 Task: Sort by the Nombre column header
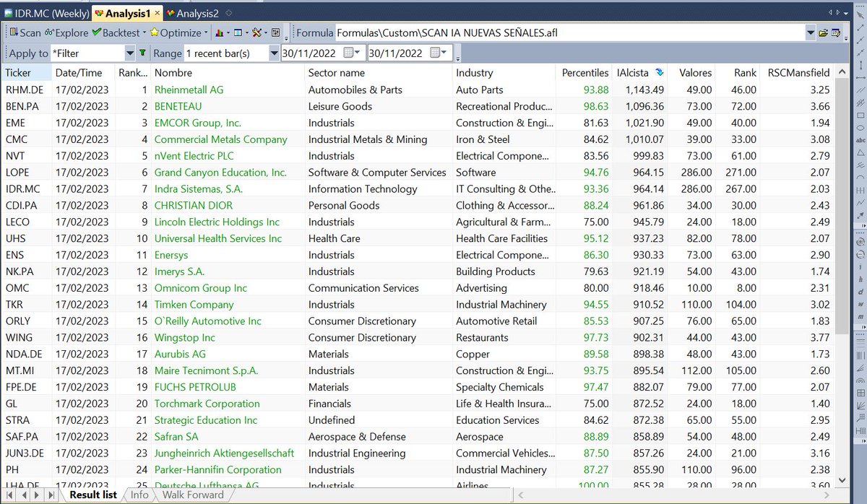pos(227,72)
